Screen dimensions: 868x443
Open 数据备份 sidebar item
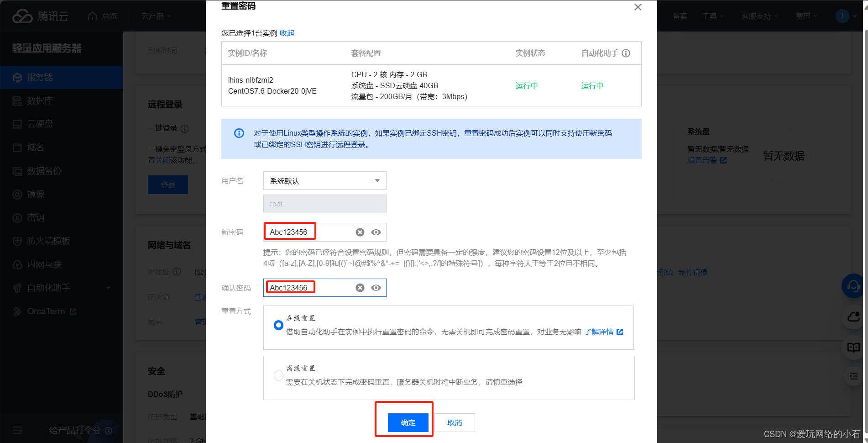click(62, 171)
